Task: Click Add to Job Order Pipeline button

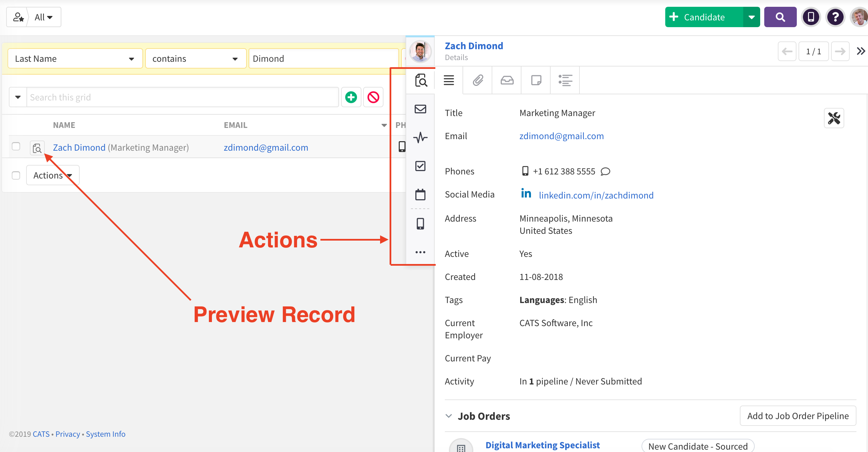Action: 798,416
